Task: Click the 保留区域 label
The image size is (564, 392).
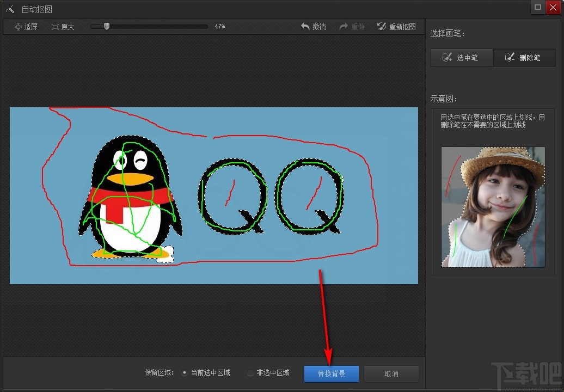Action: [160, 373]
